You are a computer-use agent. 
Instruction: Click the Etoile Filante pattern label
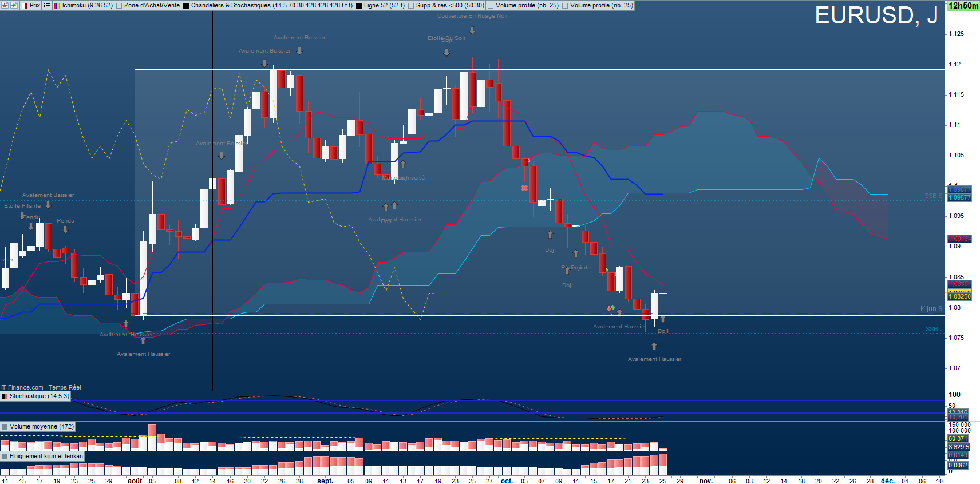[22, 205]
